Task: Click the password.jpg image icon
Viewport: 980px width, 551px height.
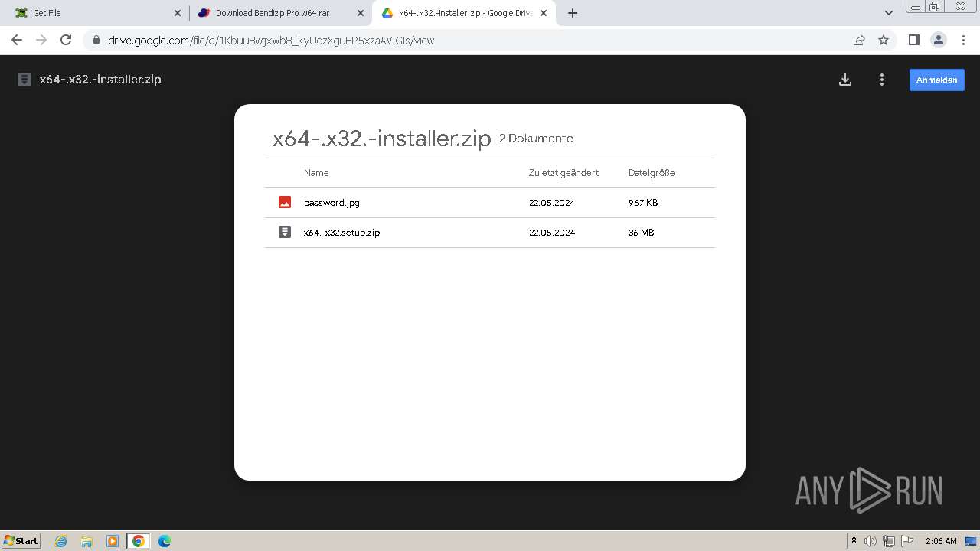Action: [285, 203]
